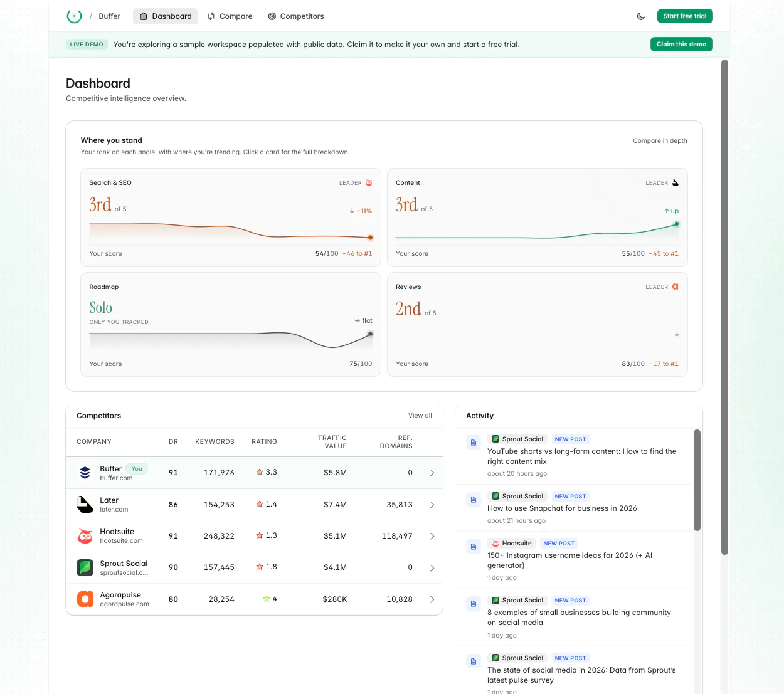Open 150+ Instagram username ideas post
784x694 pixels.
tap(569, 560)
